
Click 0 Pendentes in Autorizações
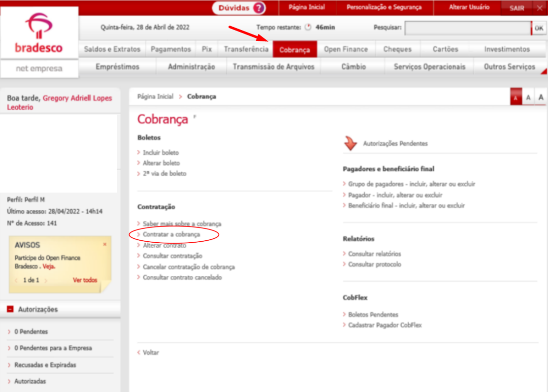(x=31, y=331)
